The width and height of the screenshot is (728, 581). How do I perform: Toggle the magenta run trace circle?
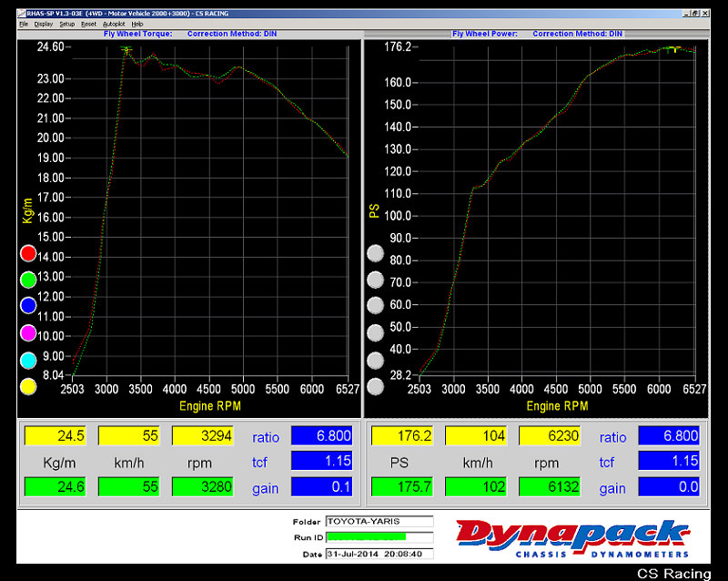click(x=28, y=332)
